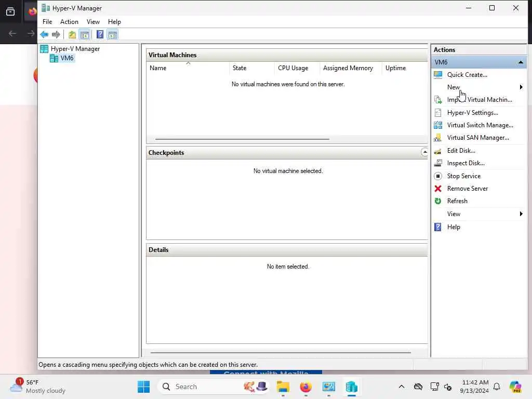
Task: Click the Hyper-V Manager taskbar icon
Action: (x=352, y=387)
